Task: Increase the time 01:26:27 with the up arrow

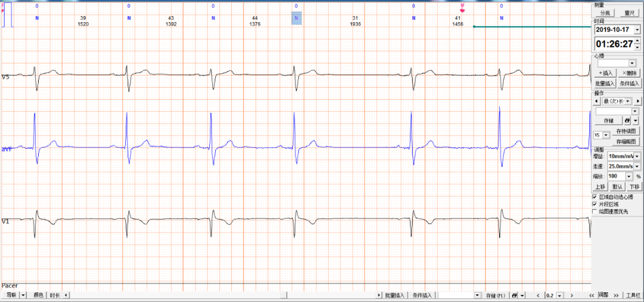Action: 637,40
